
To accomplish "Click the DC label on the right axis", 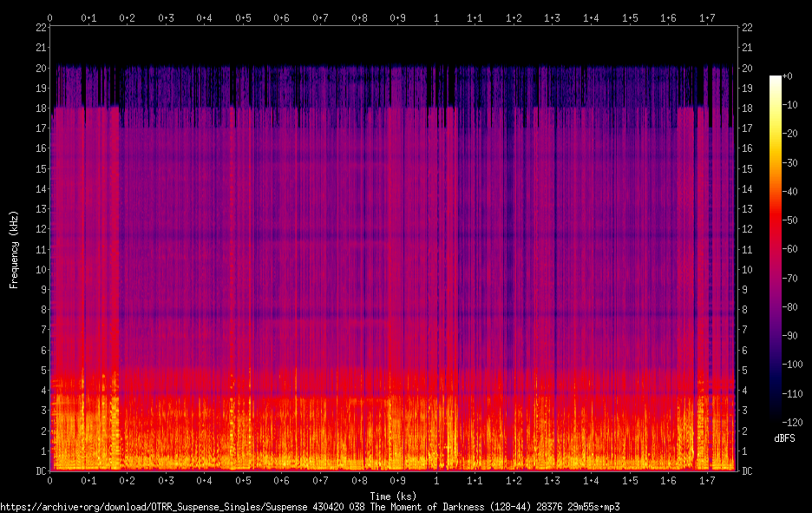I will point(747,470).
